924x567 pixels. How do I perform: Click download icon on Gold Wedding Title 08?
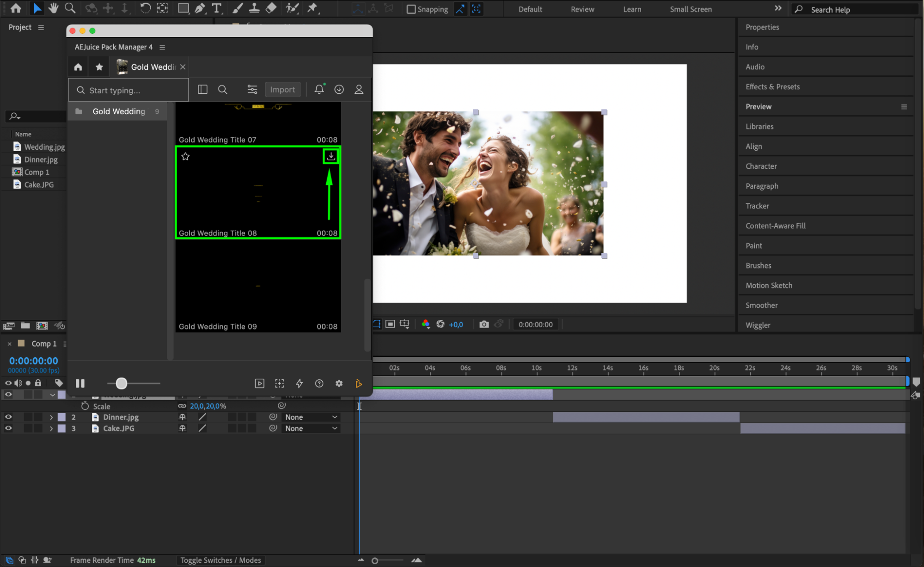(x=331, y=157)
